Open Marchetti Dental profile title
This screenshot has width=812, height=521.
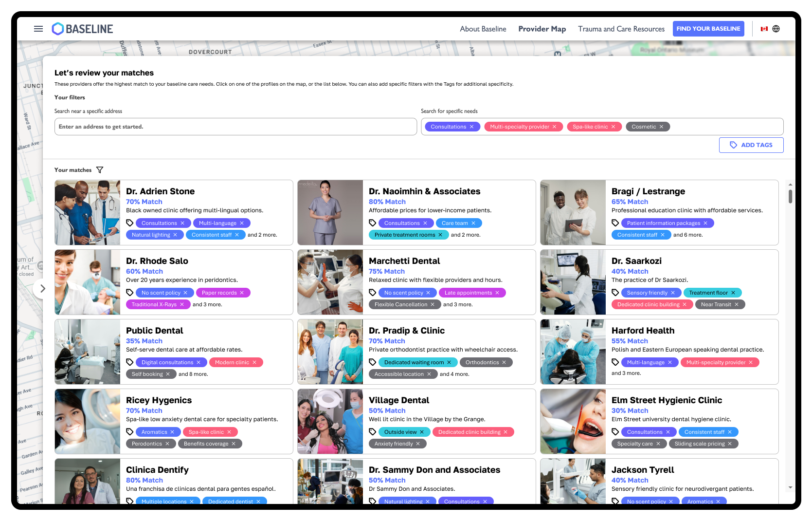[404, 261]
